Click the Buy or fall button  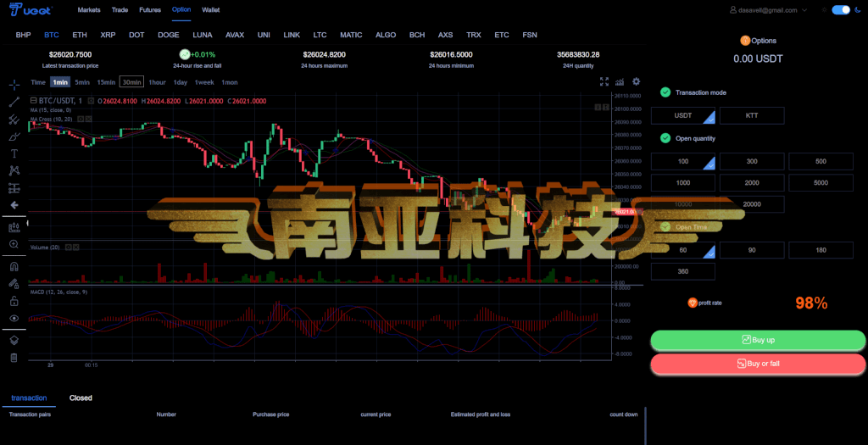click(758, 364)
